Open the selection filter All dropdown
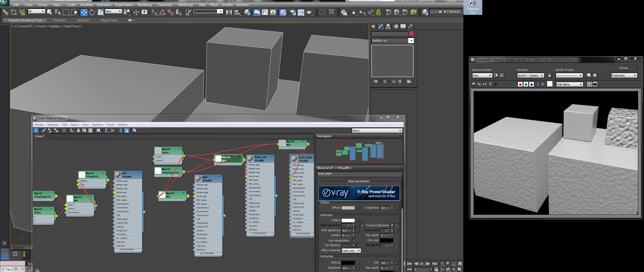 pos(36,11)
